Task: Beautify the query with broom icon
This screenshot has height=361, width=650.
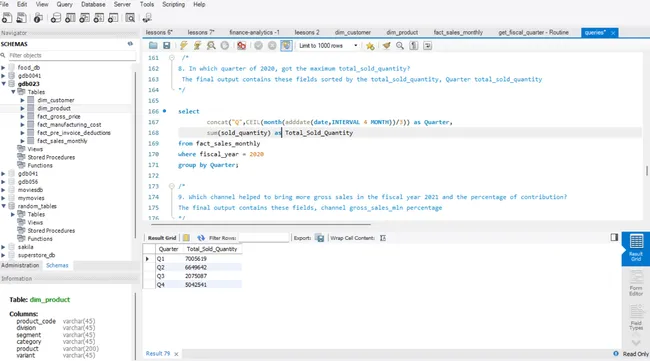Action: [x=386, y=46]
